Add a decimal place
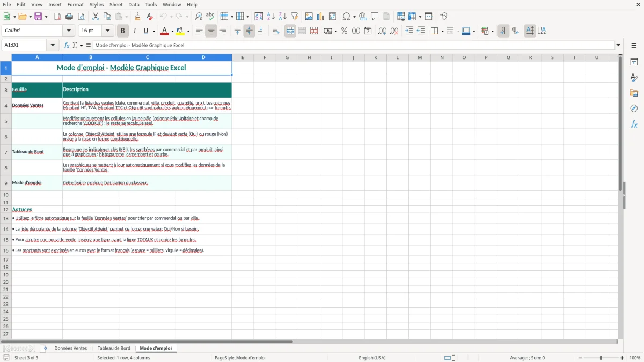The image size is (644, 362). [382, 31]
